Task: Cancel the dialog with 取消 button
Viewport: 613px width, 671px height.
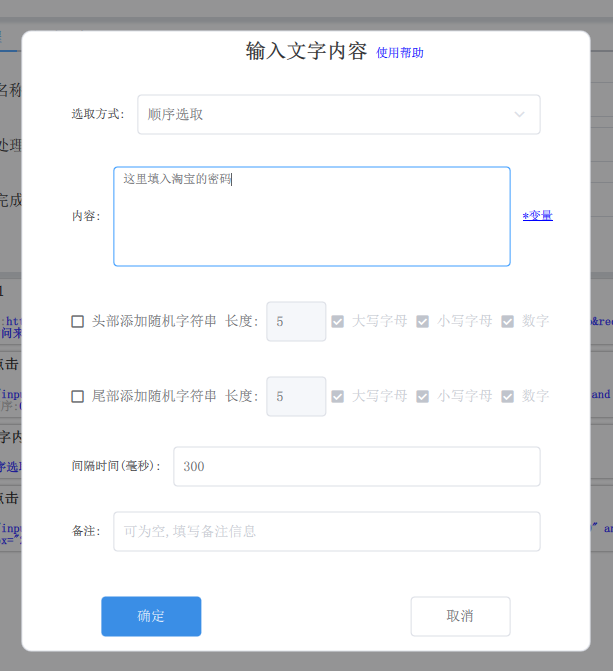Action: coord(460,616)
